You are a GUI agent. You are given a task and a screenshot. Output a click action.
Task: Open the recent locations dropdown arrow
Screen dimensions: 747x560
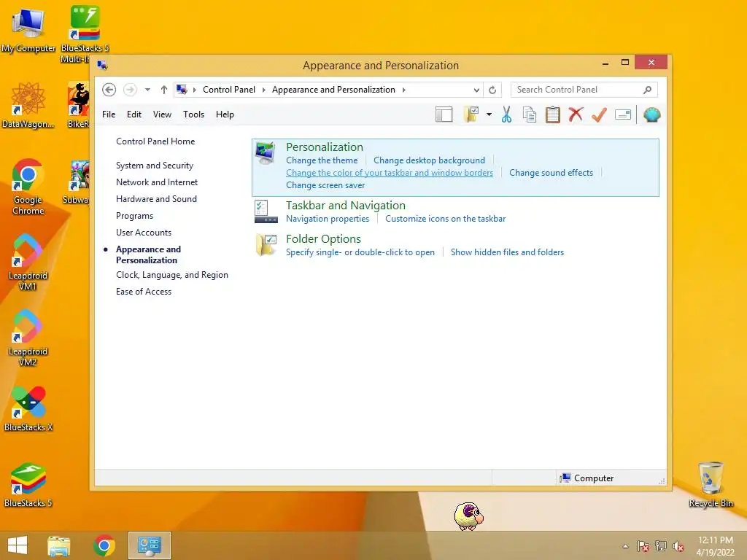click(147, 90)
